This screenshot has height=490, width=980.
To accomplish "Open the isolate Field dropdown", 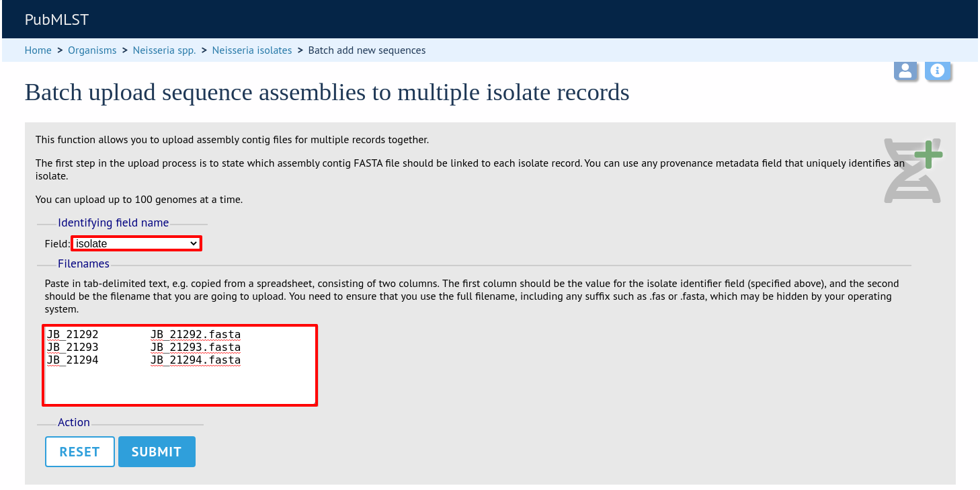I will coord(136,243).
